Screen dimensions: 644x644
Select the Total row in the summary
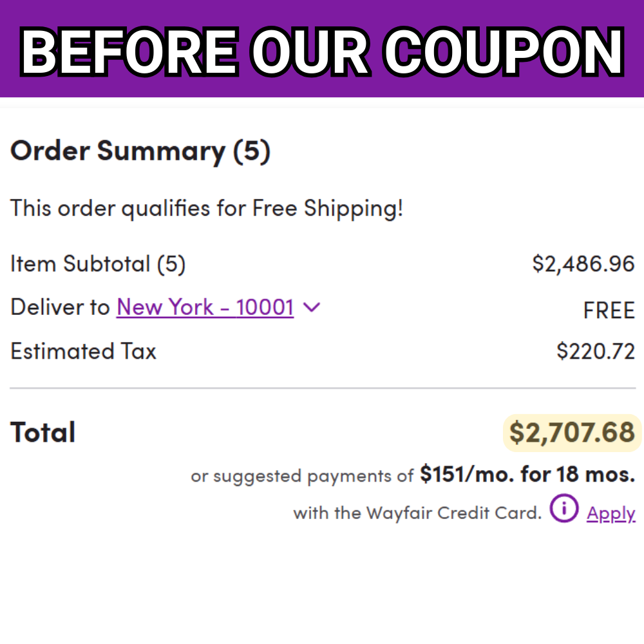(x=43, y=431)
